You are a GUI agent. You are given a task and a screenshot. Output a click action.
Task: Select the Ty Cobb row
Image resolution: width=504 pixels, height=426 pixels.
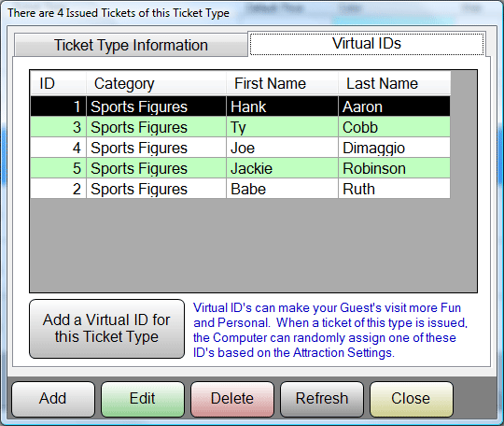tap(241, 127)
